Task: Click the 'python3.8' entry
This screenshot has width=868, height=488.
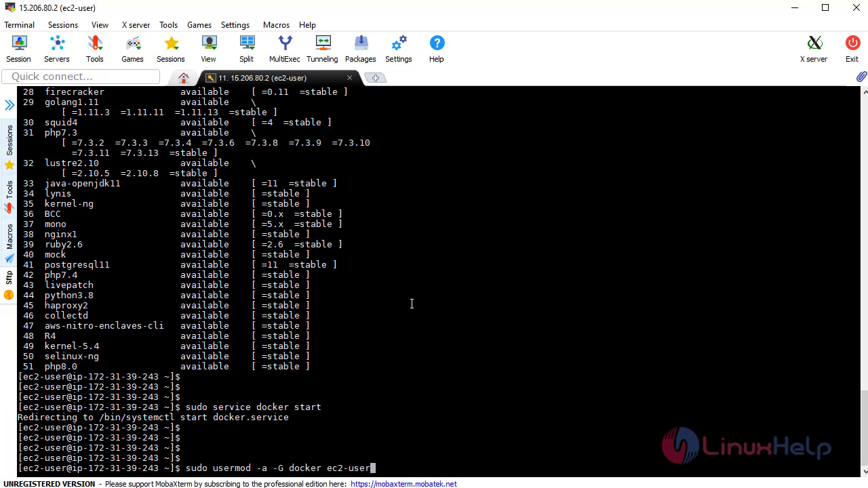Action: point(68,295)
